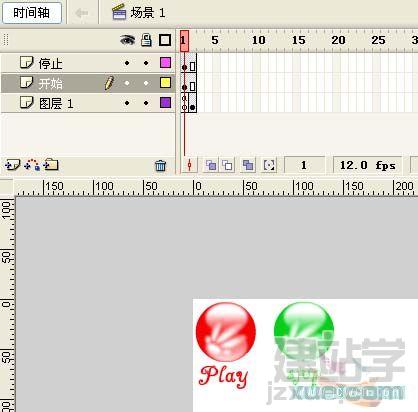This screenshot has height=412, width=418.
Task: Click the center frame button
Action: pyautogui.click(x=189, y=165)
